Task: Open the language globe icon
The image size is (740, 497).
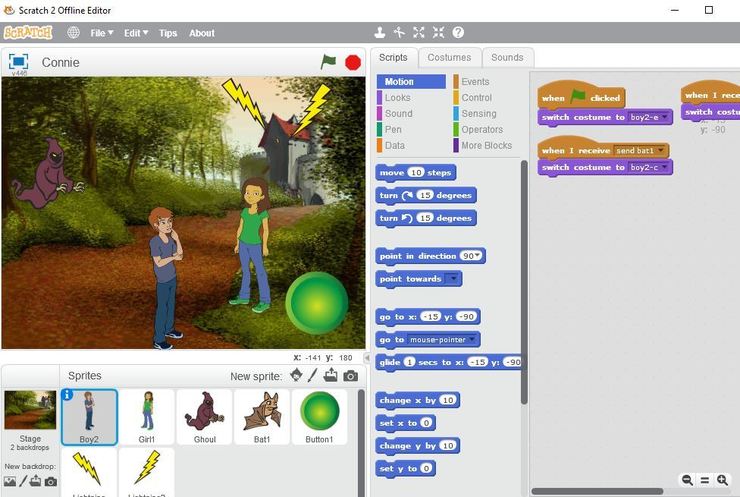Action: (x=73, y=33)
